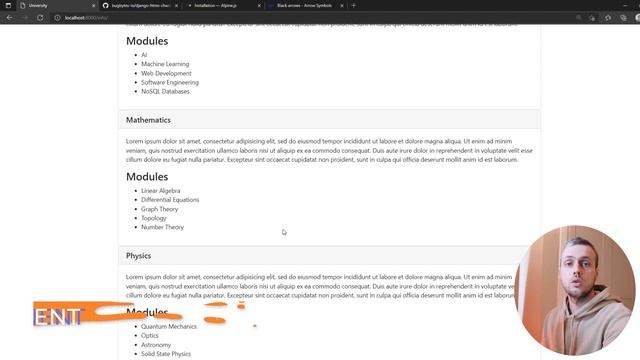Close the Black arrows Arrow Symbols tab
Viewport: 640px width, 360px height.
coord(342,6)
